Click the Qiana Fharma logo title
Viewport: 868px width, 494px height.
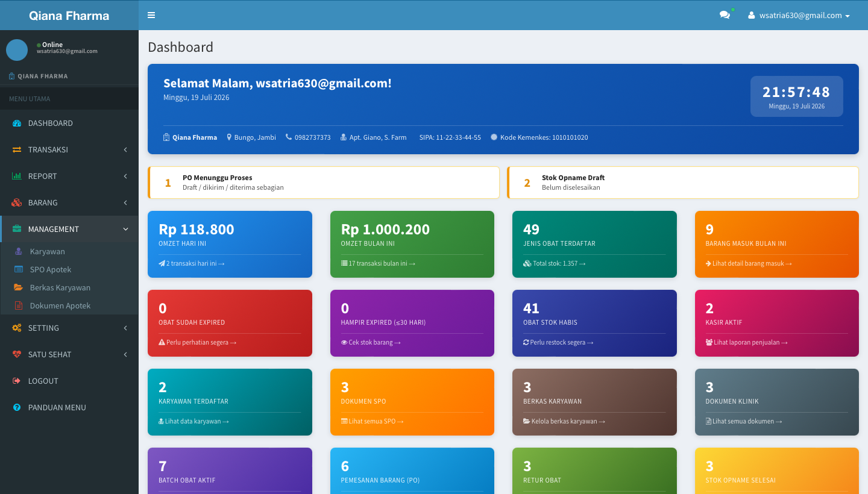click(x=69, y=16)
